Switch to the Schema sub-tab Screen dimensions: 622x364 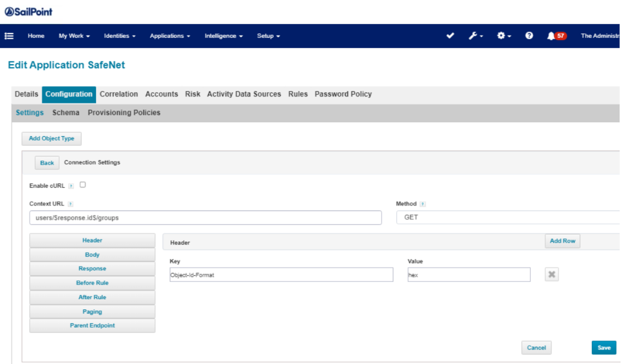66,113
